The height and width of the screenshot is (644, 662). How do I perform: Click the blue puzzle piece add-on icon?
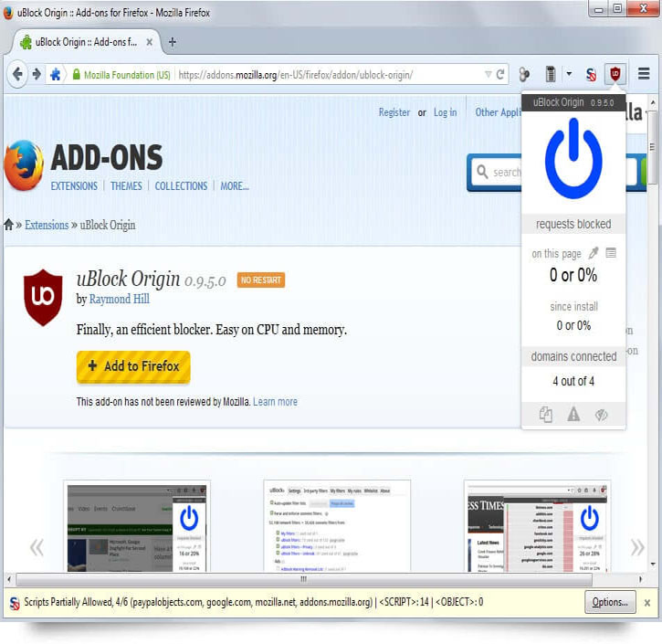(x=56, y=74)
